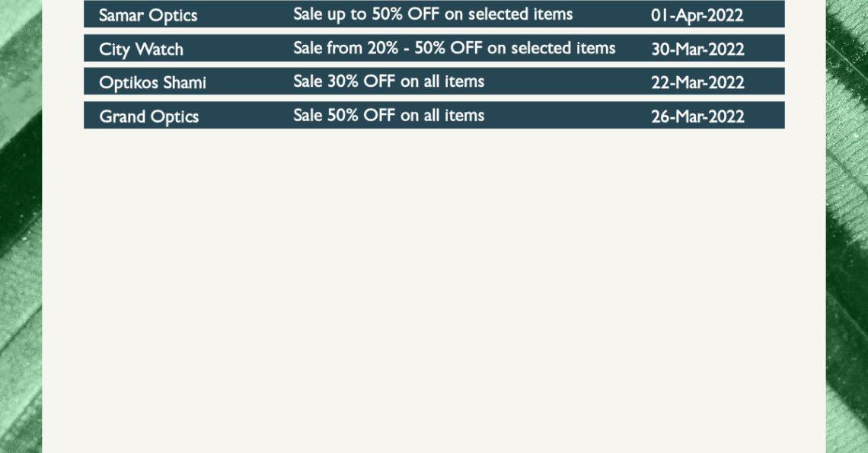The width and height of the screenshot is (868, 453).
Task: Click the City Watch store name
Action: click(141, 49)
